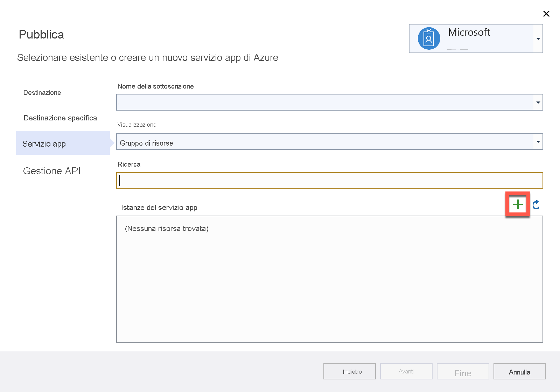Select the Servizio app step
The height and width of the screenshot is (392, 560).
(63, 143)
